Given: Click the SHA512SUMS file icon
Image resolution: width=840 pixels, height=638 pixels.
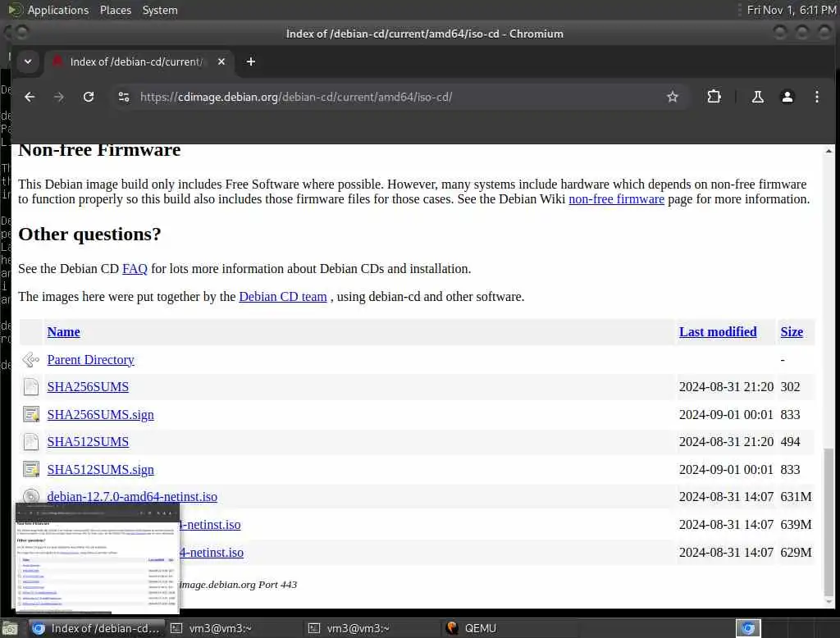Looking at the screenshot, I should [x=31, y=441].
